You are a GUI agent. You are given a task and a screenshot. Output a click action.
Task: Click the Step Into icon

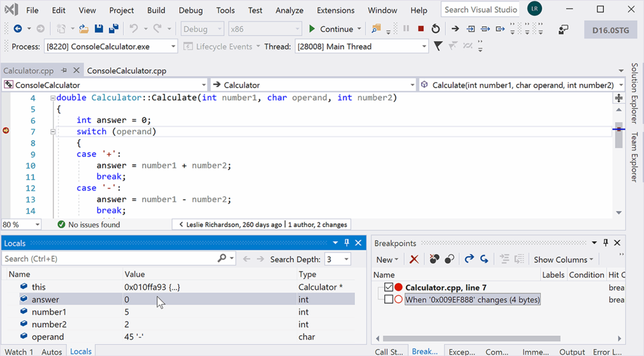[471, 29]
